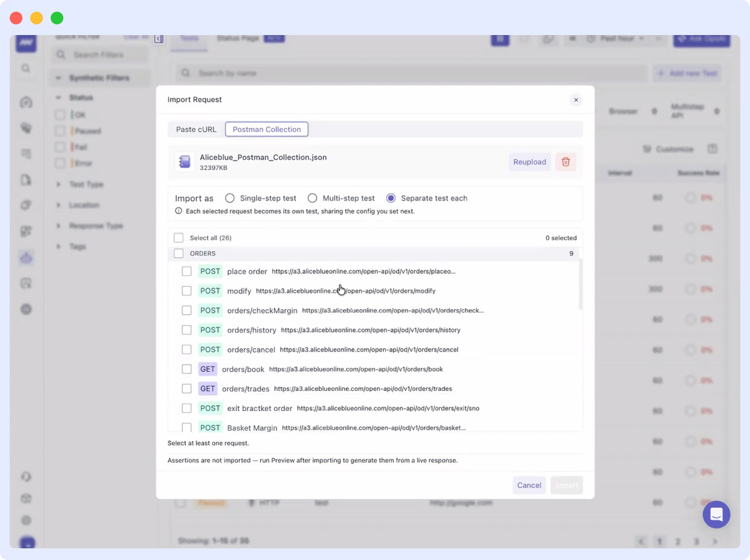Image resolution: width=750 pixels, height=560 pixels.
Task: Switch to the Paste cURL tab
Action: click(196, 129)
